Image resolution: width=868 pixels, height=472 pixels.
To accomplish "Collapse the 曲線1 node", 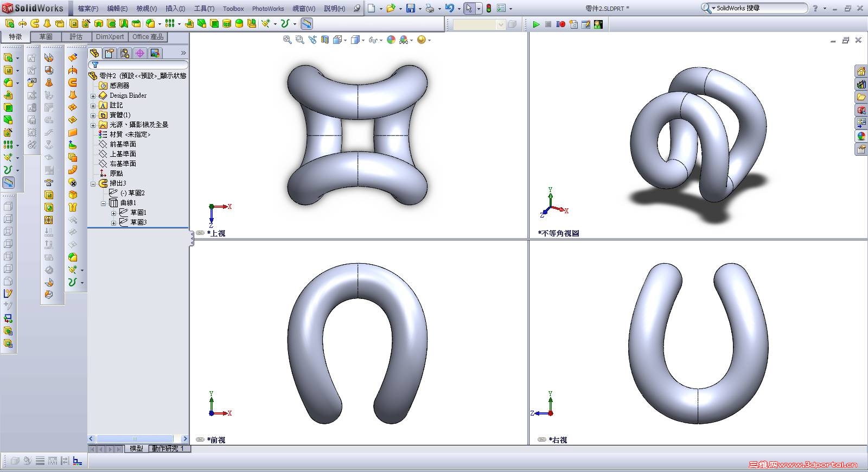I will 103,203.
